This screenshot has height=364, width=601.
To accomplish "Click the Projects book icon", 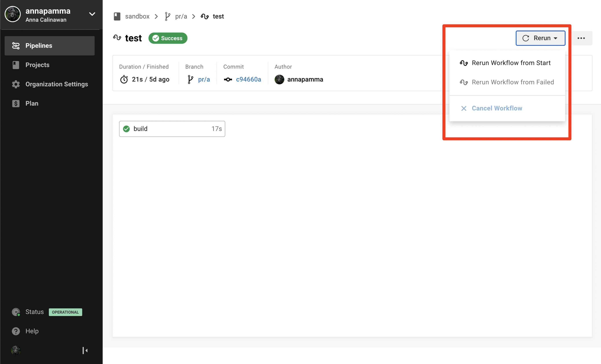I will coord(16,65).
